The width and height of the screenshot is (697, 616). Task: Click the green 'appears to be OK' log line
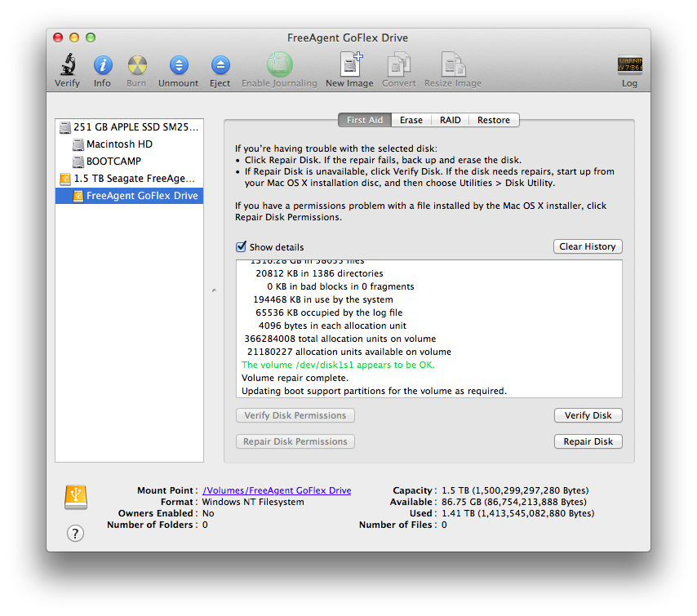(338, 365)
